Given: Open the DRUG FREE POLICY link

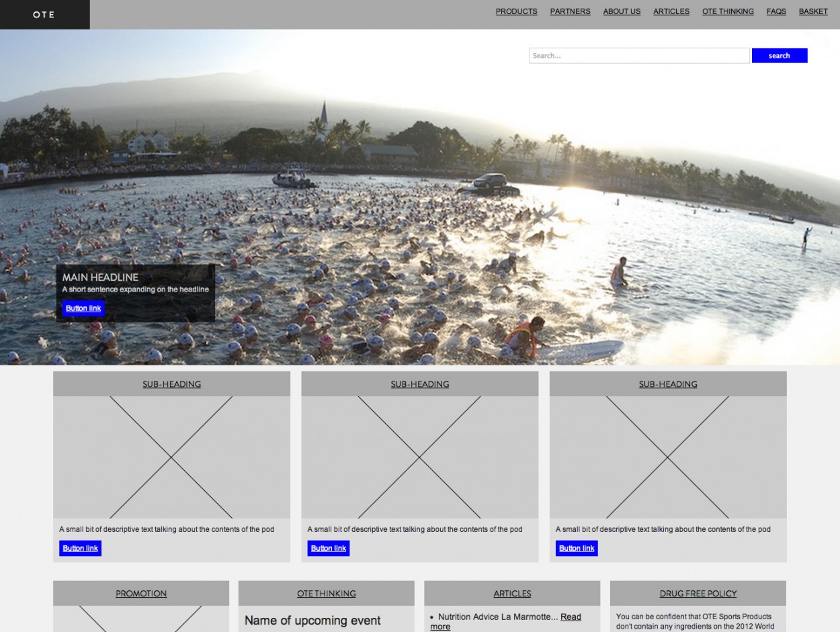Looking at the screenshot, I should (698, 593).
